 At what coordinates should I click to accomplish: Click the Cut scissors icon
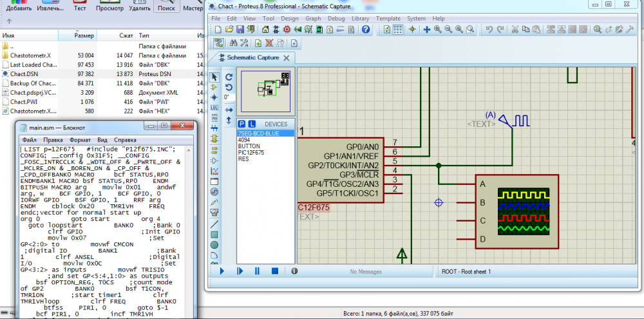(516, 30)
